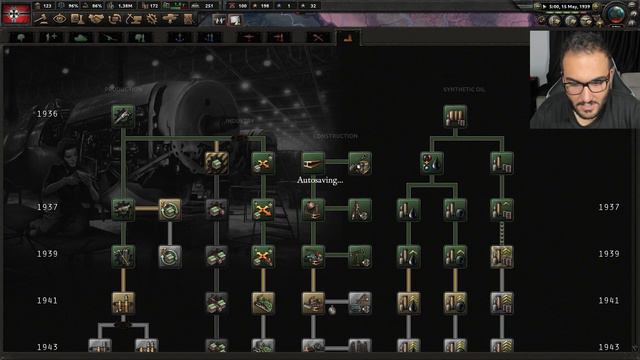640x360 pixels.
Task: Select the 1937 Production column technology
Action: [123, 209]
